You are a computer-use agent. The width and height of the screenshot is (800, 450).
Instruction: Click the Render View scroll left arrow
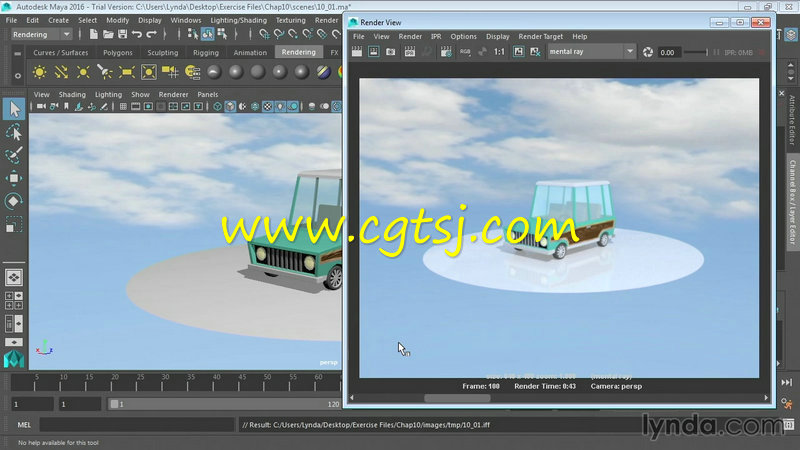coord(352,398)
